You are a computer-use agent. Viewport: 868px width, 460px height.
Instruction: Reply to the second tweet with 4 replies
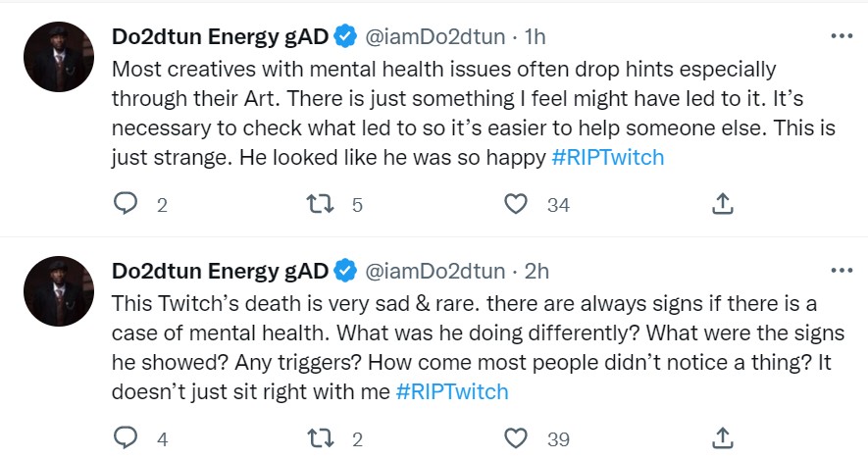pos(126,436)
